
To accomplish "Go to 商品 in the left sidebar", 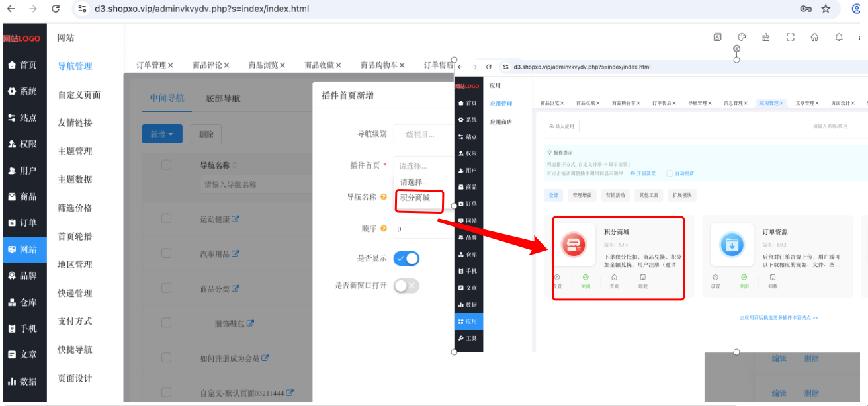I will (23, 197).
